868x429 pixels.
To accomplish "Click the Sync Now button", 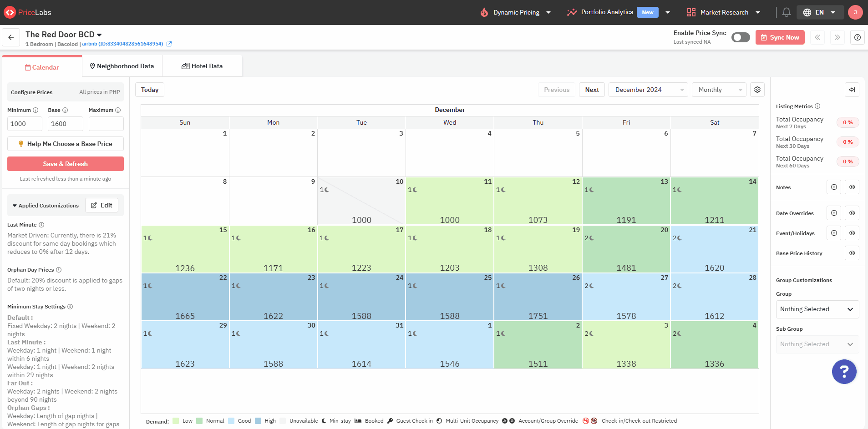I will pyautogui.click(x=780, y=37).
